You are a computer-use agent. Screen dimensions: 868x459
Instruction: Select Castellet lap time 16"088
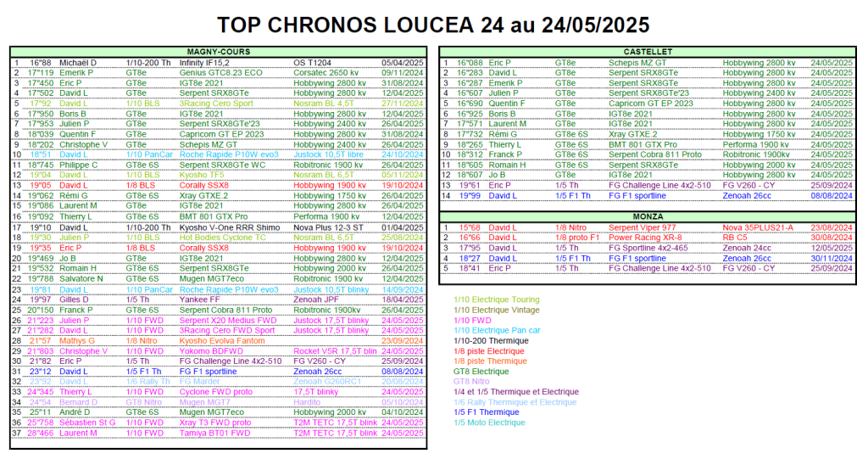click(470, 63)
